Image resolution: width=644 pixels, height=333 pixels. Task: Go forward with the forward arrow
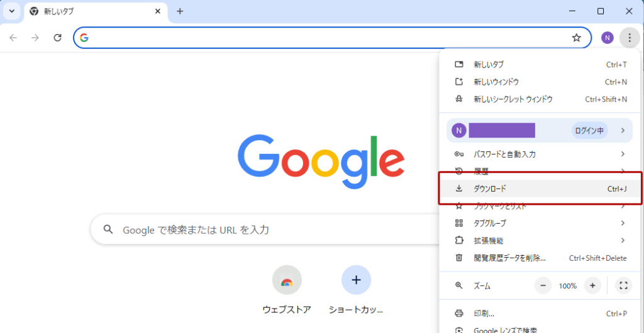tap(35, 38)
